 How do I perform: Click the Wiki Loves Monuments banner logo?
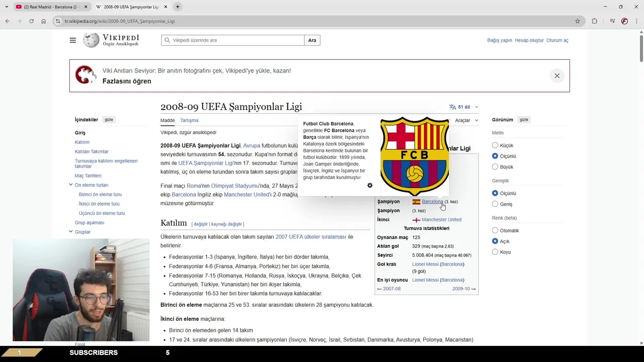pos(86,75)
